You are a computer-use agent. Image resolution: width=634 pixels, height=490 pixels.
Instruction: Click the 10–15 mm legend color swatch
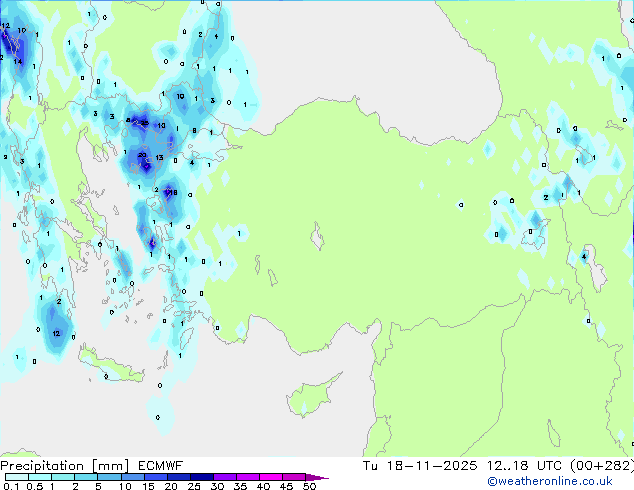[x=133, y=477]
